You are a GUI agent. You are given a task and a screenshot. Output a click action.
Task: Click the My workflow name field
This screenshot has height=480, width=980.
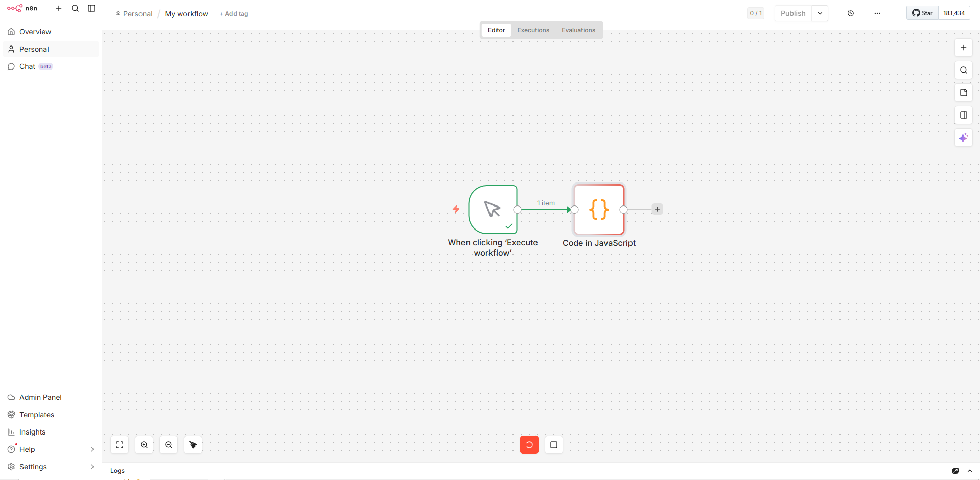coord(186,14)
